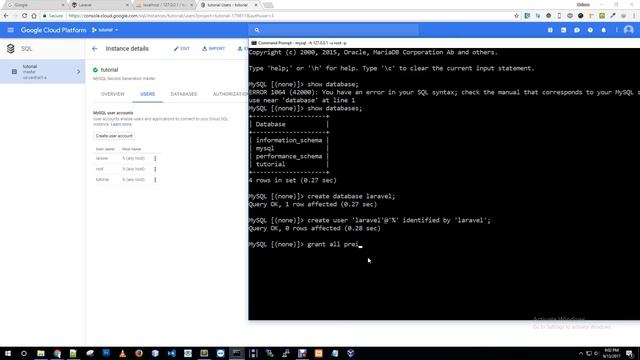Viewport: 640px width, 360px height.
Task: Switch to the USERS tab
Action: [x=147, y=94]
